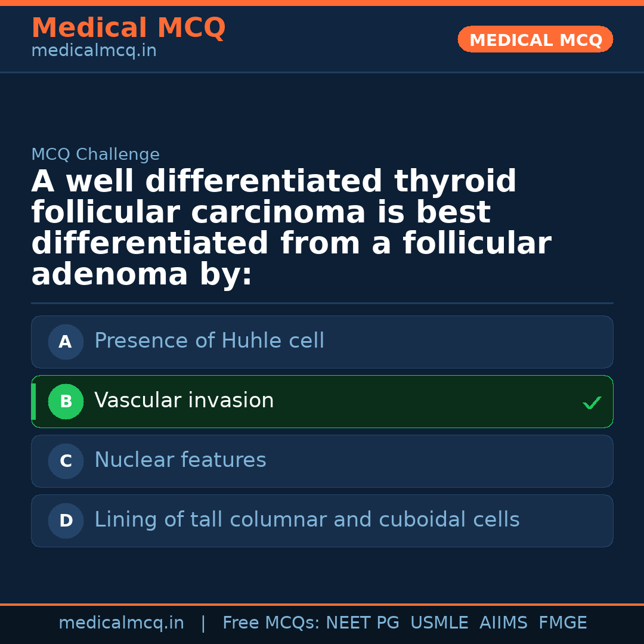Click the thyroid follicular carcinoma question text
Screen dimensions: 644x644
click(291, 228)
